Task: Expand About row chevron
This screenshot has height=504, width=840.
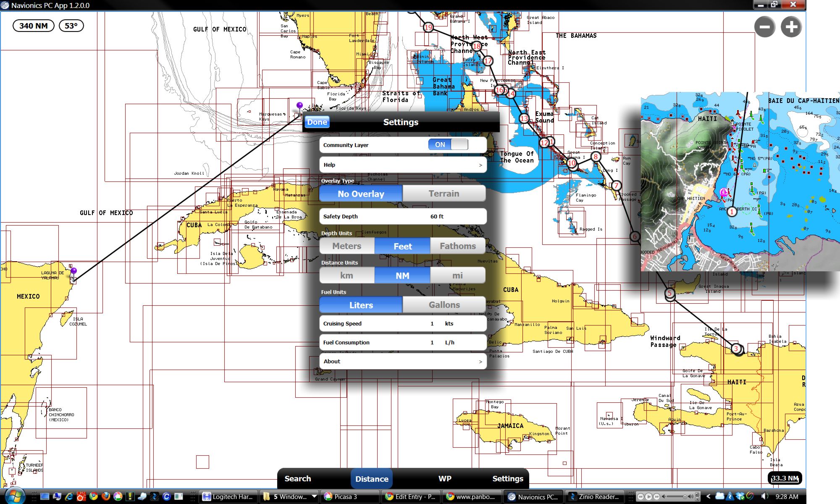Action: coord(480,362)
